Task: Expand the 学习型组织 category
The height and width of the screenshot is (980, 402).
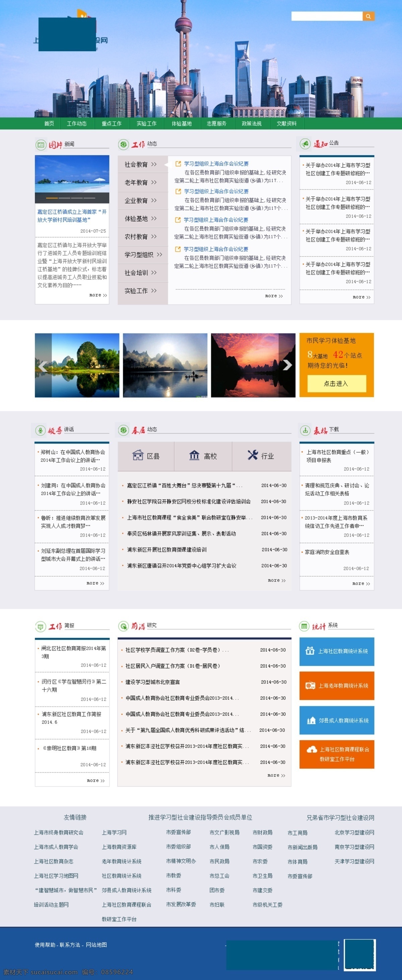Action: pyautogui.click(x=143, y=255)
